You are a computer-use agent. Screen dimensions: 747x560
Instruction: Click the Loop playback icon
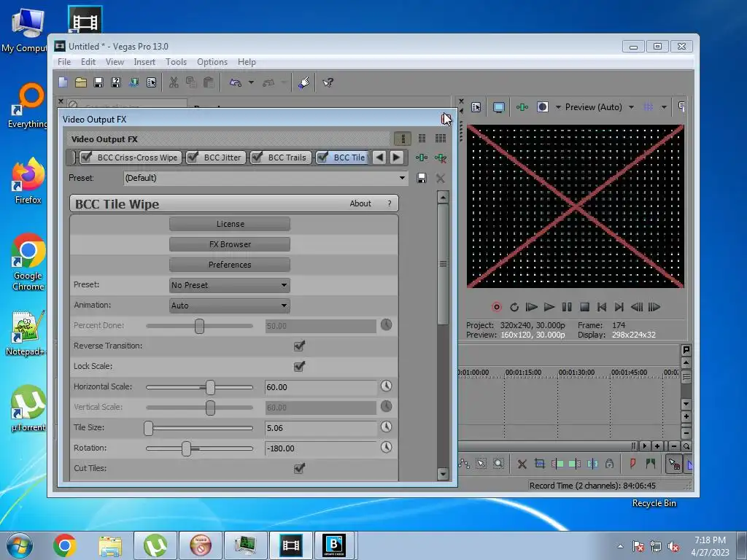(514, 307)
